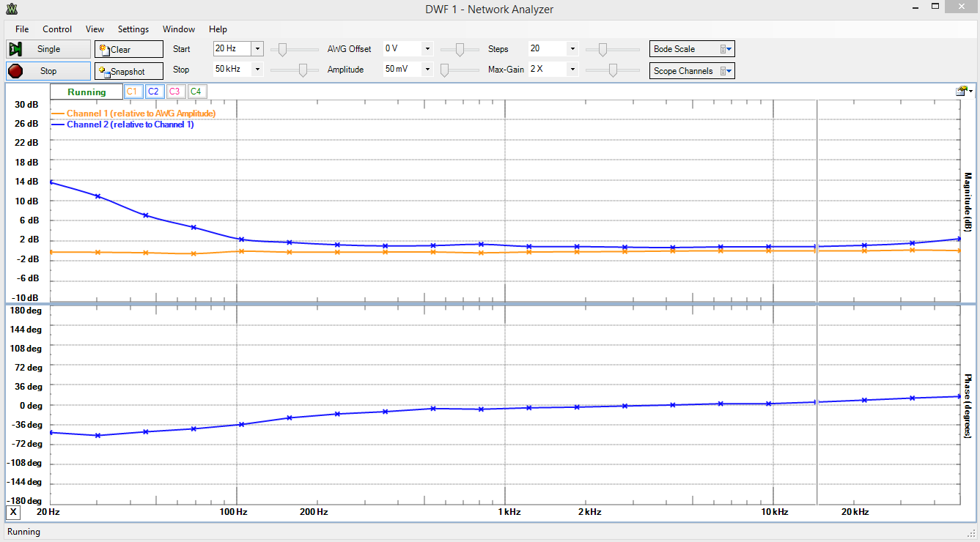Click the Running text in status bar
The height and width of the screenshot is (542, 980).
click(x=23, y=532)
